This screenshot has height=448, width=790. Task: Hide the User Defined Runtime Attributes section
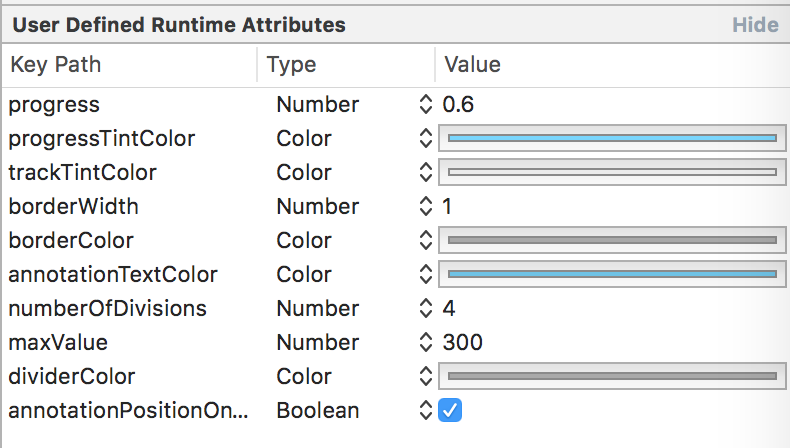coord(755,25)
